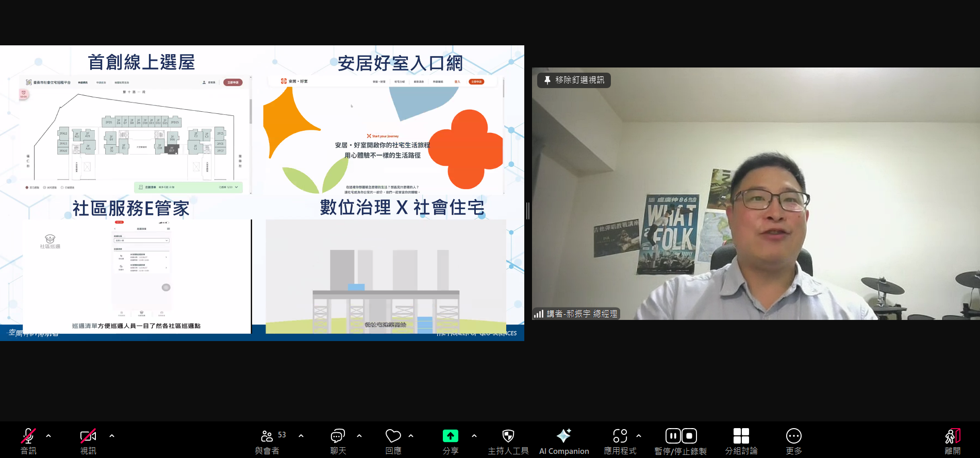The width and height of the screenshot is (980, 458).
Task: Click the divider handle between slides and video
Action: click(x=527, y=211)
